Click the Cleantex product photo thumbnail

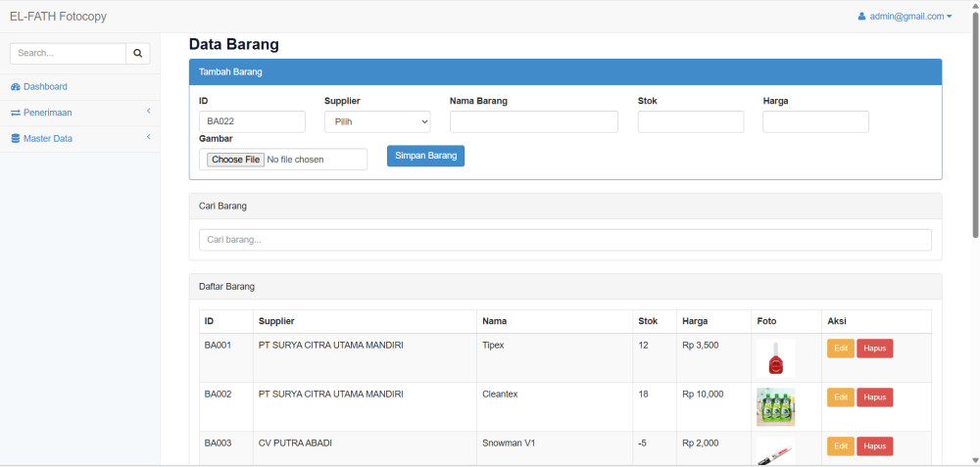pyautogui.click(x=775, y=406)
